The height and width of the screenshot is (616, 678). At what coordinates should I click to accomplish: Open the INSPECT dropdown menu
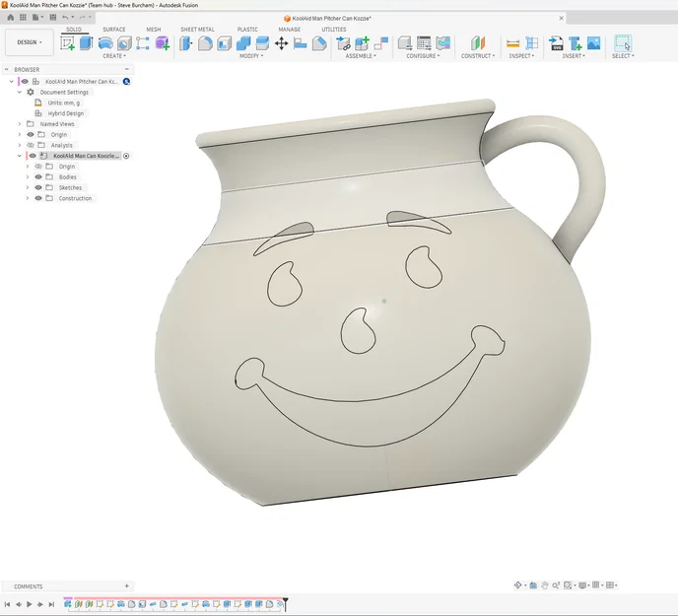[521, 56]
